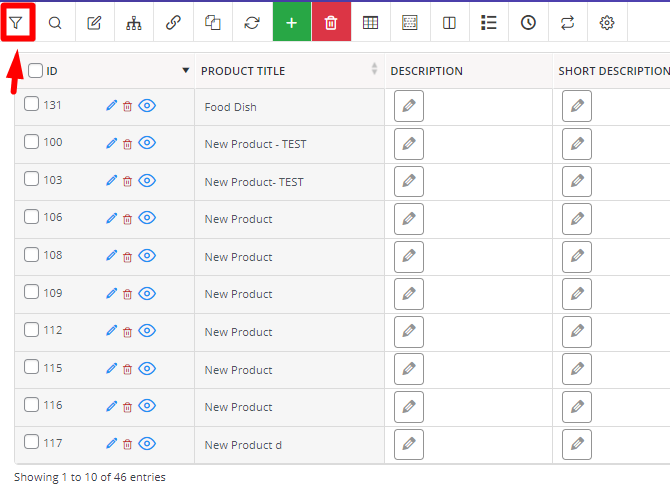Open the clock history icon
Image resolution: width=670 pixels, height=491 pixels.
tap(528, 23)
